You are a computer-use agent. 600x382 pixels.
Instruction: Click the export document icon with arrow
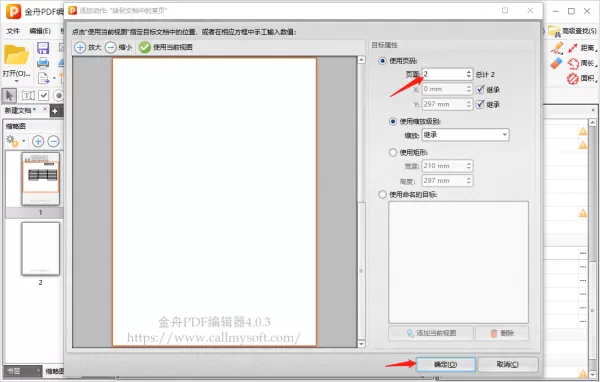pos(43,78)
